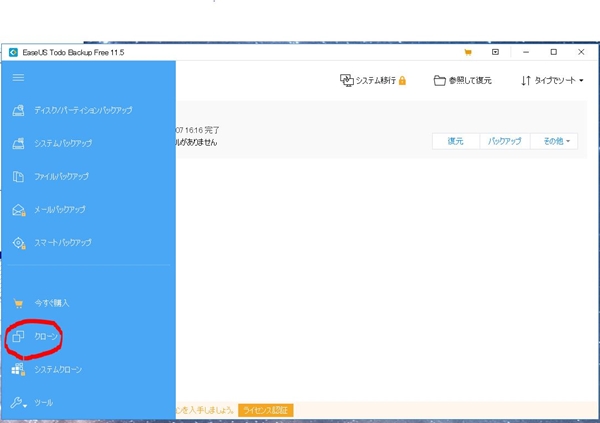Choose ファイルバックアップ in the sidebar
Image resolution: width=600 pixels, height=423 pixels.
[x=62, y=176]
